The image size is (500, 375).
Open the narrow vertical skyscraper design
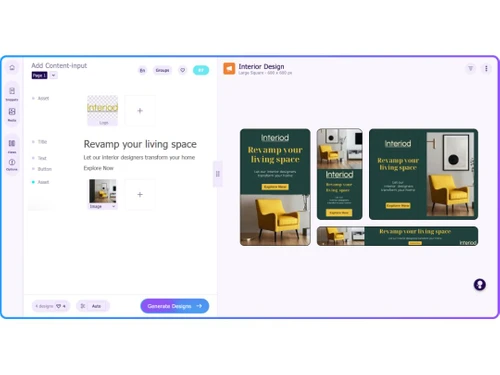[x=339, y=174]
